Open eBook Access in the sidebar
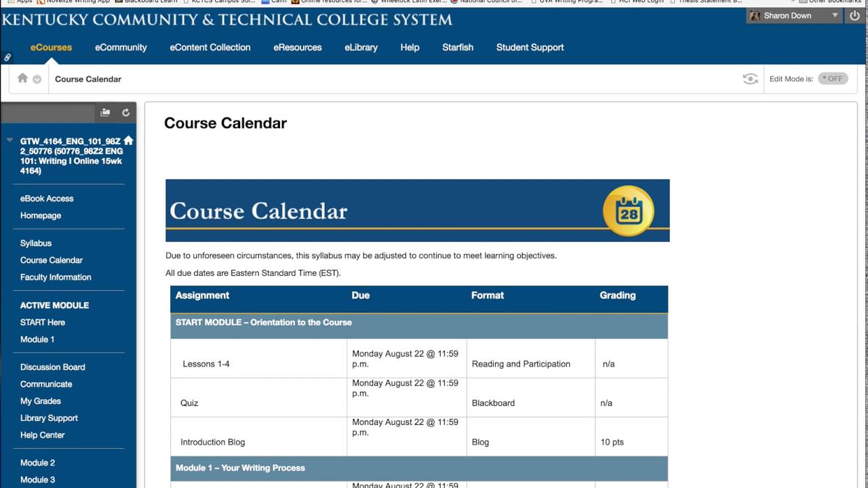This screenshot has width=868, height=488. point(47,199)
